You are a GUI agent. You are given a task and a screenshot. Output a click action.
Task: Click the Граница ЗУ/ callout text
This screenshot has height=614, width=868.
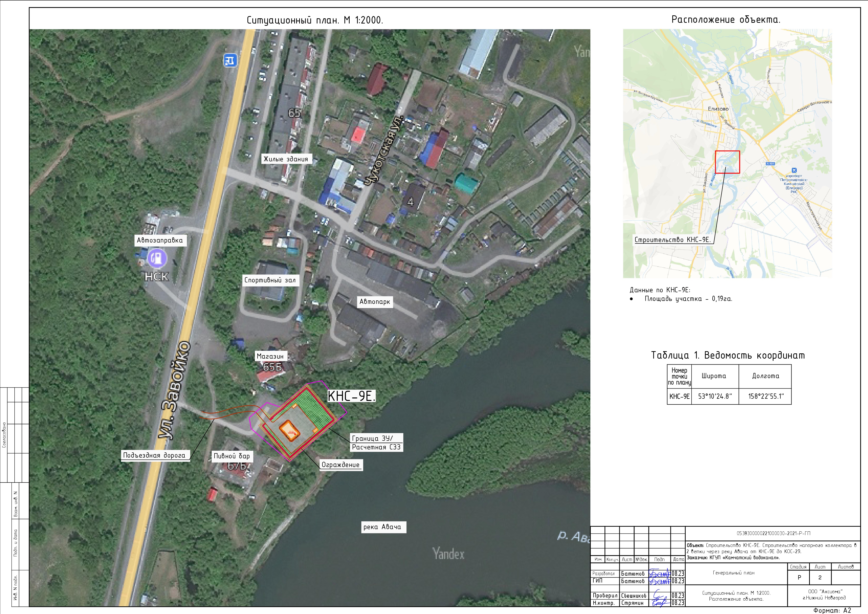(372, 438)
